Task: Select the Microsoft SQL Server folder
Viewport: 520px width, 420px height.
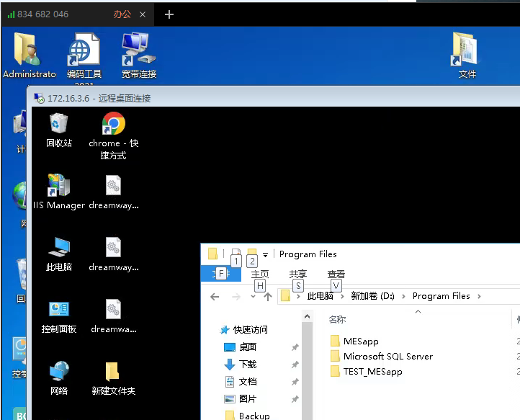Action: pos(387,356)
